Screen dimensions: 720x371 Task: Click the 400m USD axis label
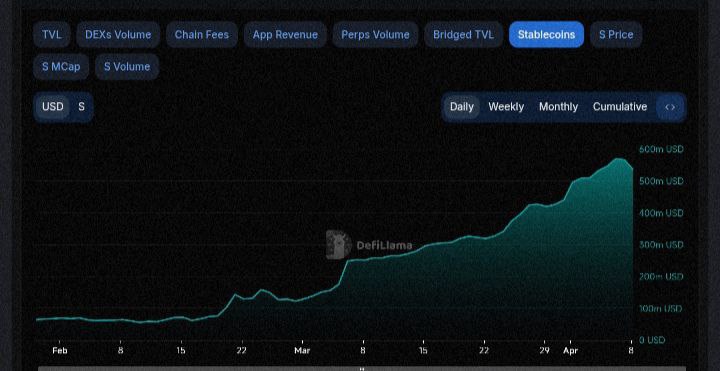tap(661, 213)
